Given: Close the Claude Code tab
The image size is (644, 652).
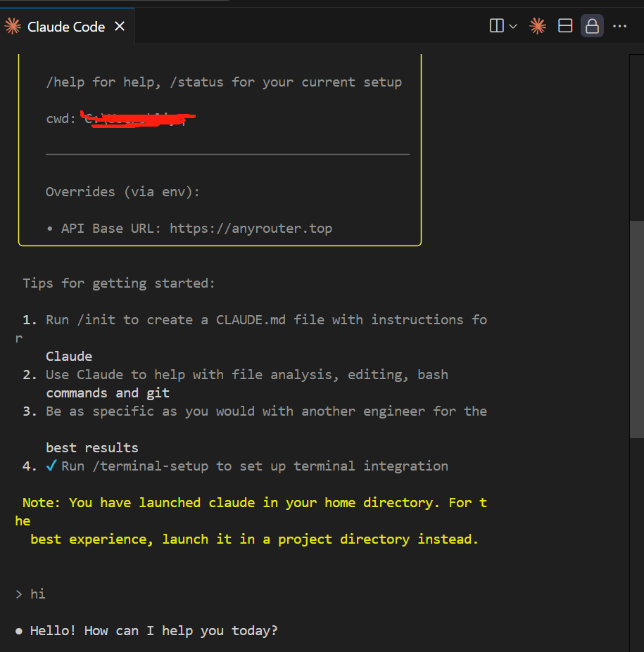Looking at the screenshot, I should click(x=120, y=27).
